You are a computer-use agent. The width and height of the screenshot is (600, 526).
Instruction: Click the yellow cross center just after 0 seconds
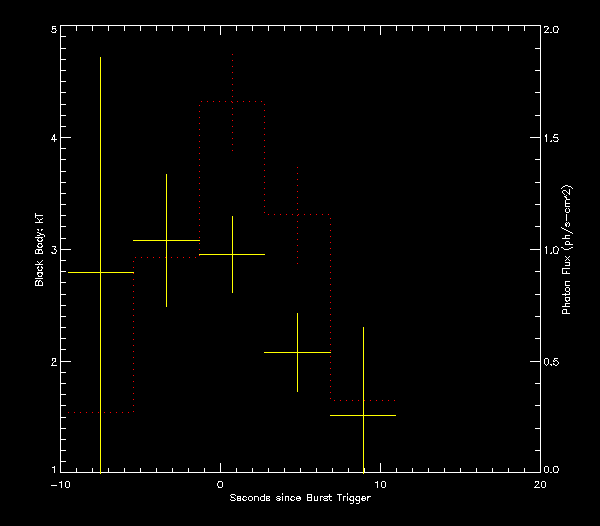pyautogui.click(x=232, y=255)
